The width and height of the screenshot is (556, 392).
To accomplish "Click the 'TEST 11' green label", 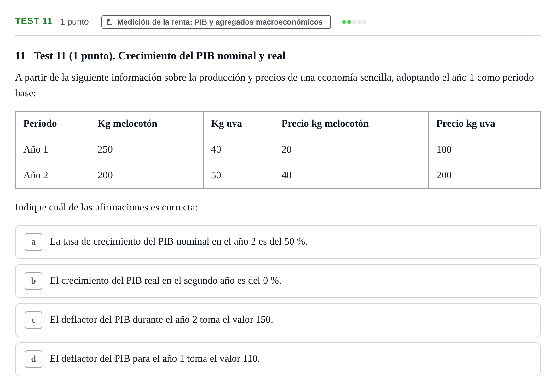I will pyautogui.click(x=34, y=21).
